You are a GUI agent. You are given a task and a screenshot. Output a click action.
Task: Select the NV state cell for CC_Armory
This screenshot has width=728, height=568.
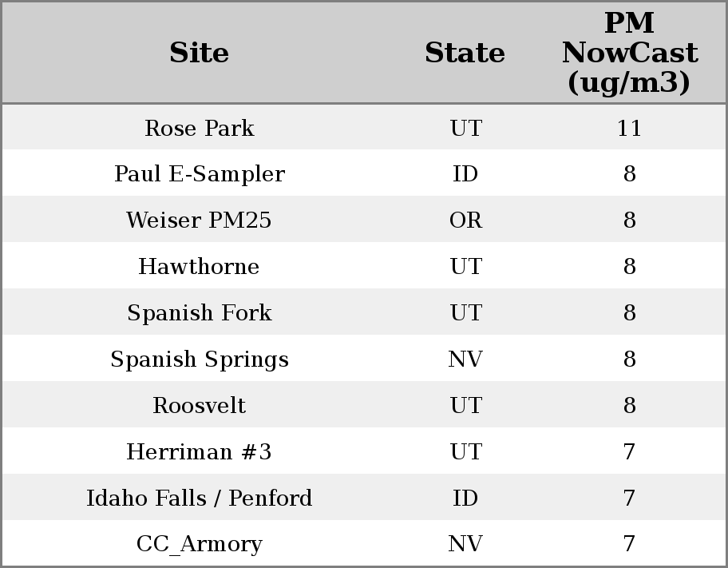click(x=465, y=544)
